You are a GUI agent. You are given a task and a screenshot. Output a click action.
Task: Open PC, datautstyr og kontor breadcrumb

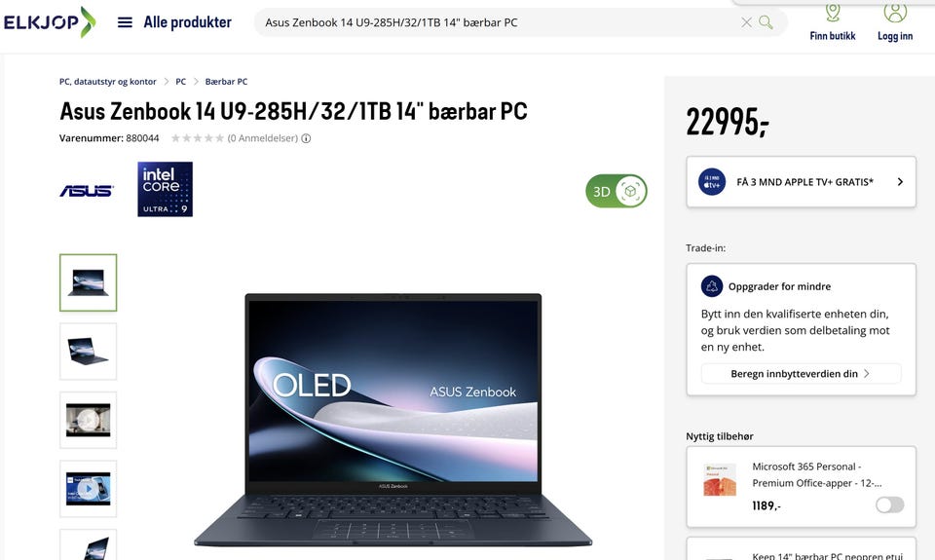(107, 82)
